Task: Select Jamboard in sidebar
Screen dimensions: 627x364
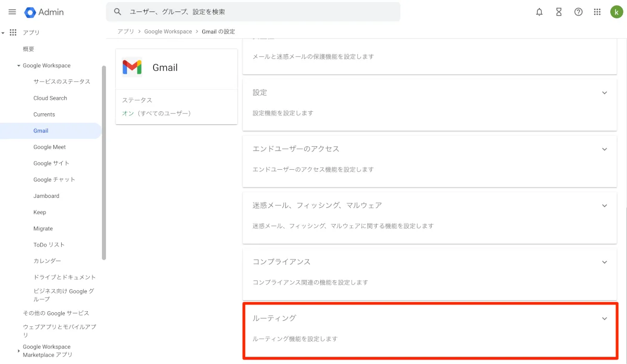Action: tap(46, 196)
